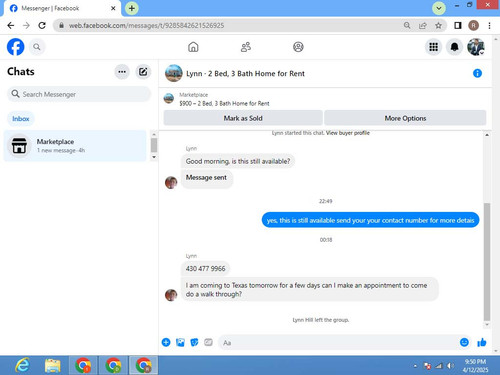Click the taskbar clock showing 9:50 PM
Screen dimensions: 500x375
coord(475,366)
